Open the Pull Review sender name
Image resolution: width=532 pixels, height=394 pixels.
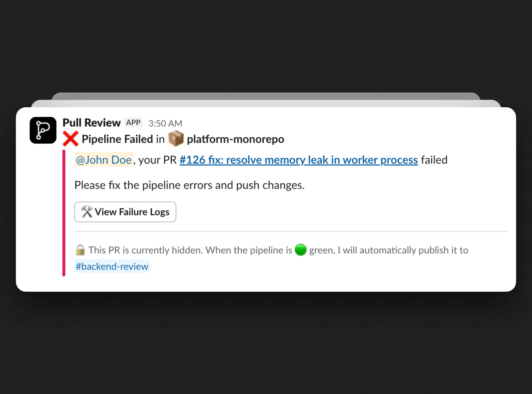coord(92,122)
